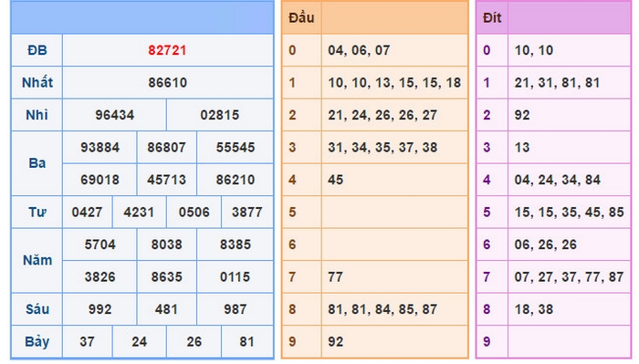Select the Năm row label
The image size is (639, 364).
pyautogui.click(x=37, y=260)
